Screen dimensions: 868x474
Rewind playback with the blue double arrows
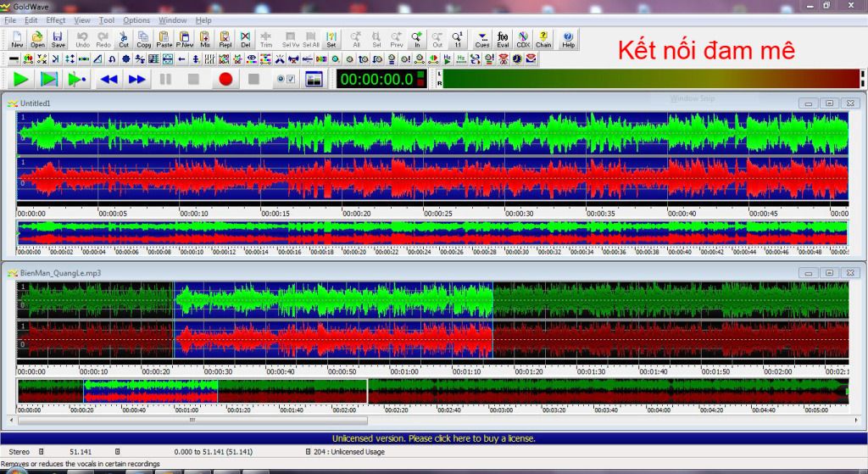(x=108, y=79)
